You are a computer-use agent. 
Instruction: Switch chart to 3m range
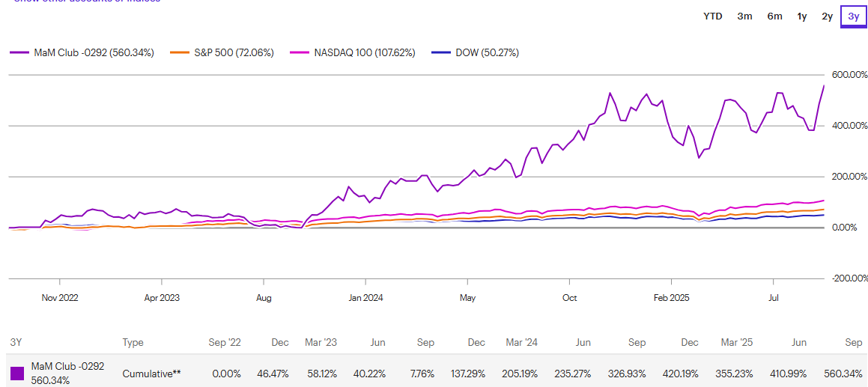(744, 16)
